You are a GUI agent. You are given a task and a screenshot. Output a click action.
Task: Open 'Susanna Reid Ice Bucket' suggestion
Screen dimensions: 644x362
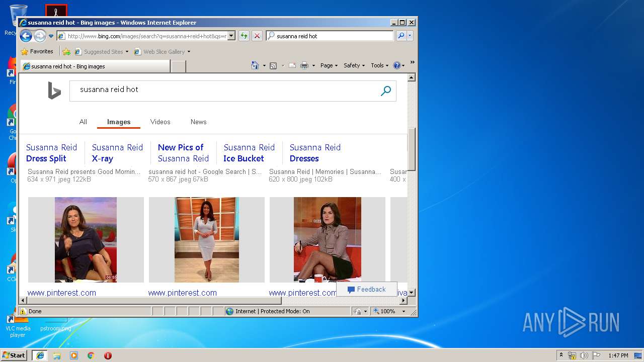pos(249,153)
